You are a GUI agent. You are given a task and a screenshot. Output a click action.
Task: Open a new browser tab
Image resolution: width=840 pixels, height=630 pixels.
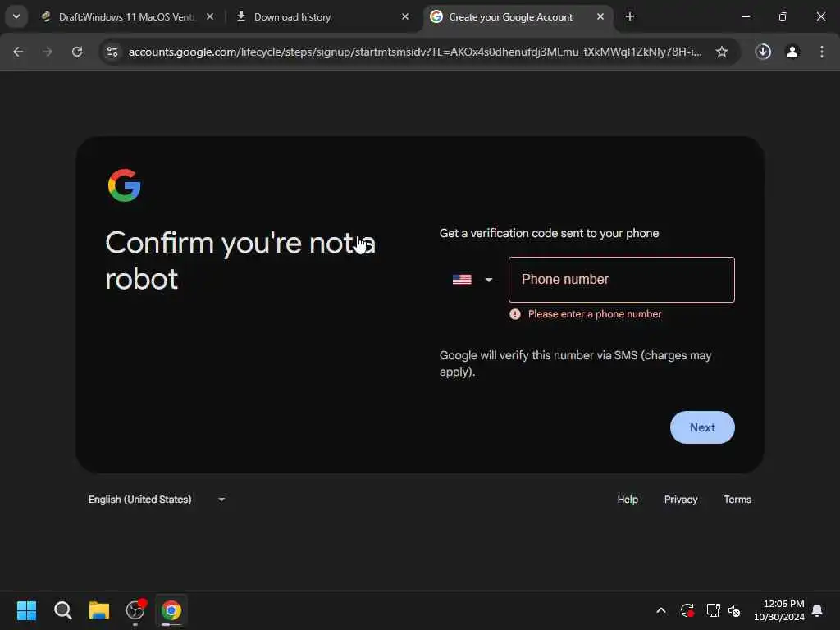pos(629,16)
